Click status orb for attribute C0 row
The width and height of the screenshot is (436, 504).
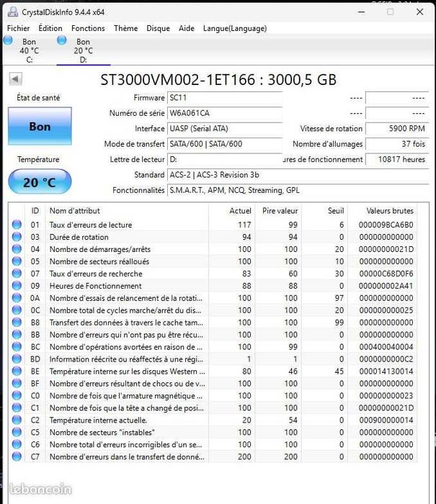coord(17,395)
